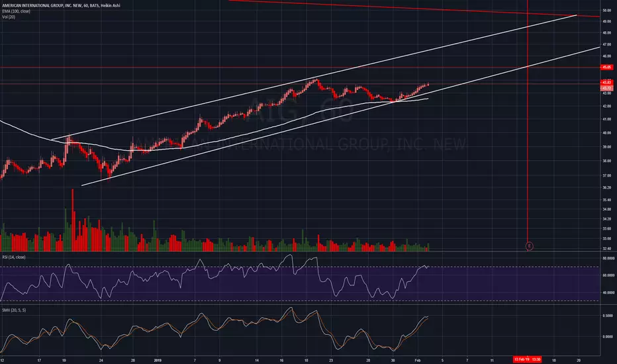Click the '24' date on time axis

[101, 360]
